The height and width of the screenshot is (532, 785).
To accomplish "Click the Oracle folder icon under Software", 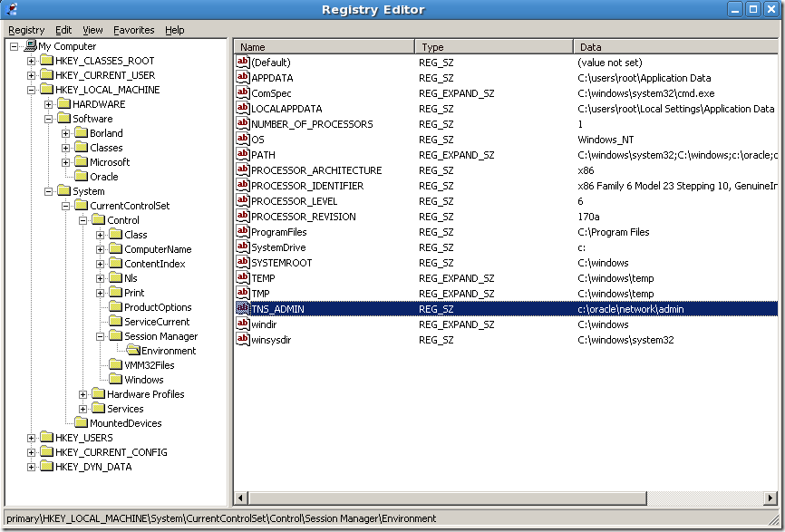I will click(81, 177).
